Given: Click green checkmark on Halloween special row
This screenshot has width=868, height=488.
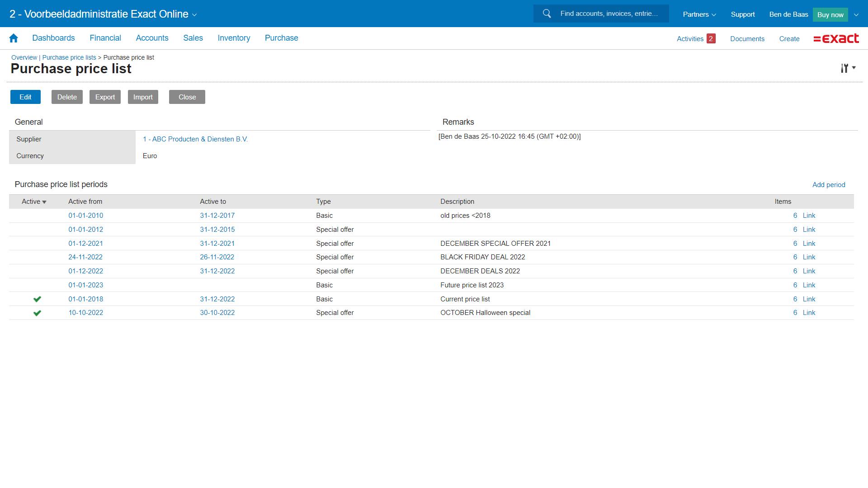Looking at the screenshot, I should tap(37, 313).
